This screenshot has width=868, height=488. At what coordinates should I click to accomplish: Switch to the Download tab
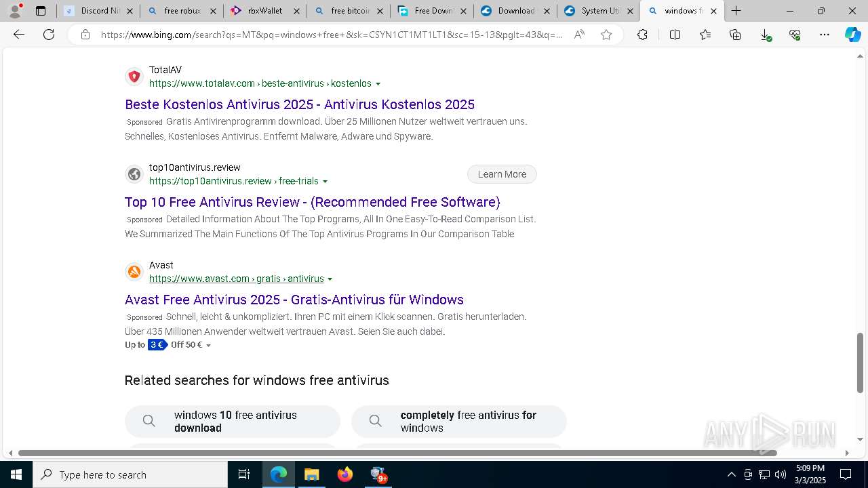[x=515, y=11]
